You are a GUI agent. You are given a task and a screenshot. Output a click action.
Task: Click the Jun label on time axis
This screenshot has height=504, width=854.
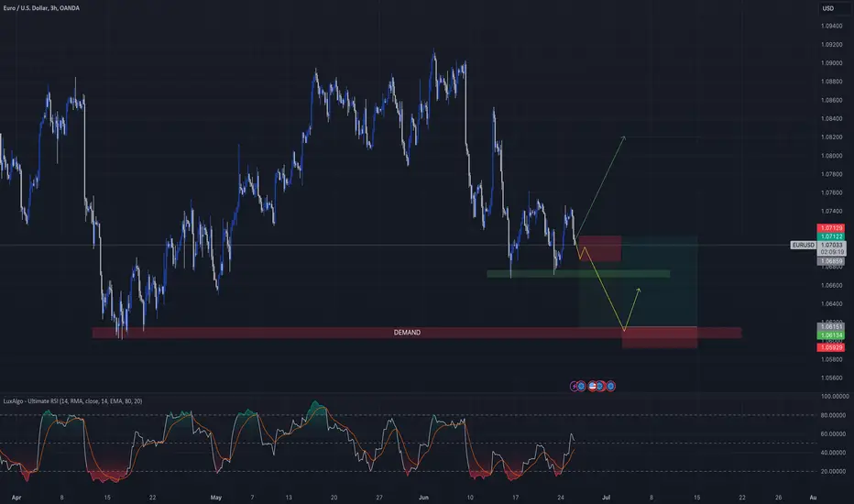423,498
